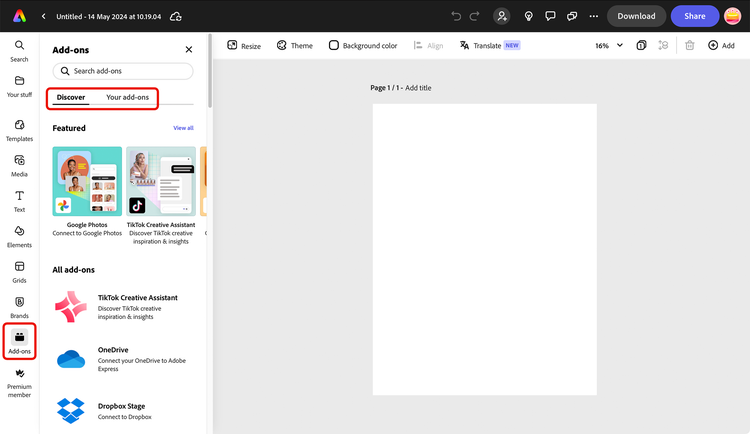750x434 pixels.
Task: Click the blank white canvas page
Action: pos(485,249)
